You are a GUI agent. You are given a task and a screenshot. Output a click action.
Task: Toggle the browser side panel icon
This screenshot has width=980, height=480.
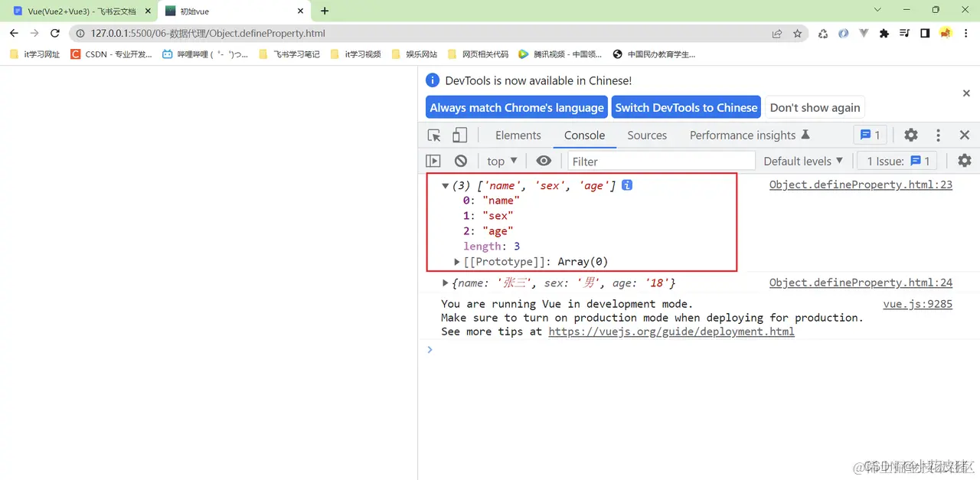pyautogui.click(x=925, y=34)
